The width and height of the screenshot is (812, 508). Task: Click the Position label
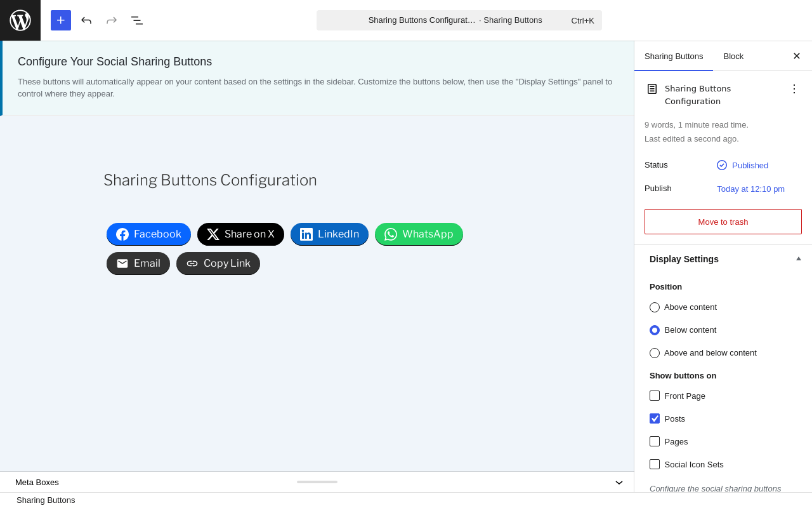coord(666,286)
